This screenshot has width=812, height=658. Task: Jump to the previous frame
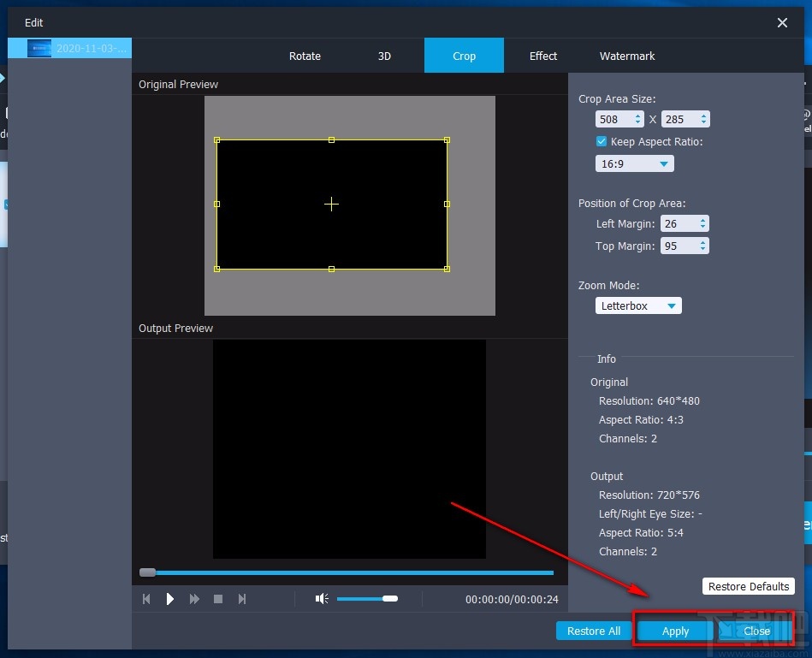(145, 598)
